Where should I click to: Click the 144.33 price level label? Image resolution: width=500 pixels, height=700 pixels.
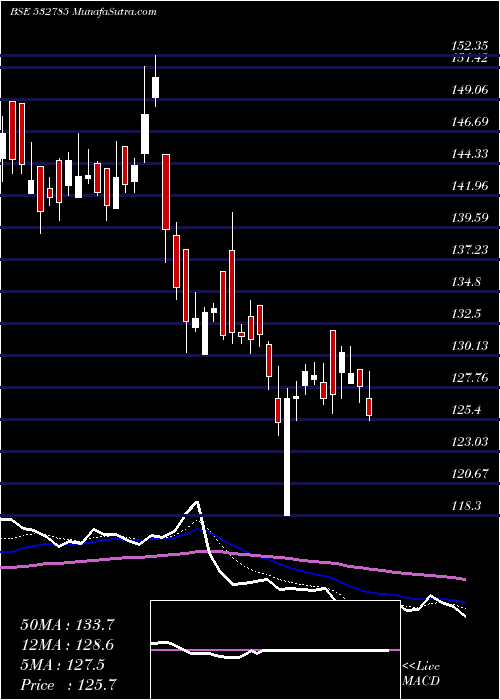[469, 154]
